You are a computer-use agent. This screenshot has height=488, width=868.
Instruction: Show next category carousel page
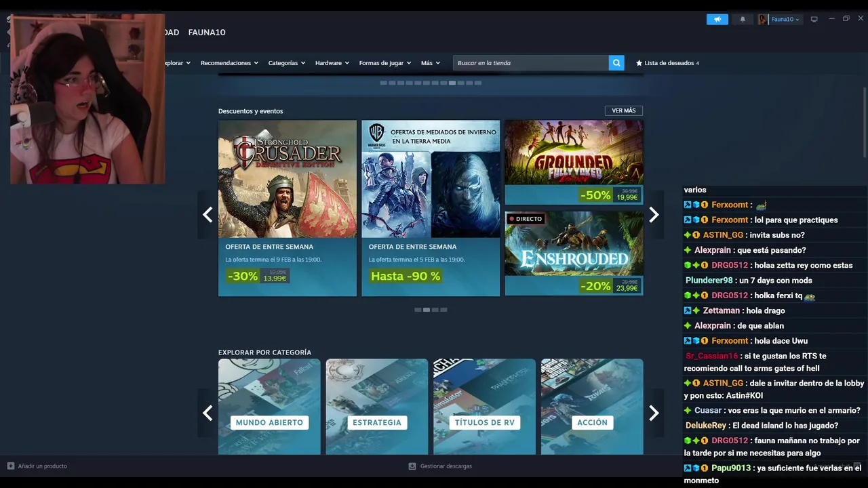[x=654, y=413]
